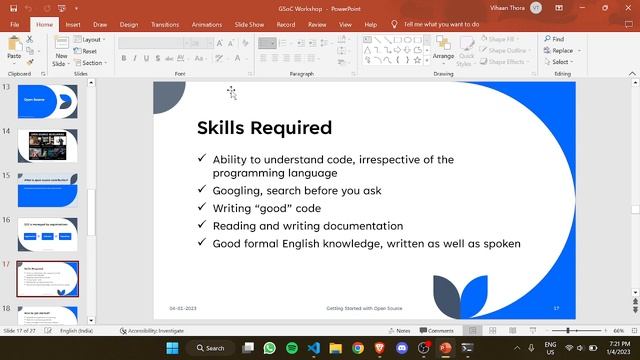
Task: Toggle text Shadow formatting
Action: tap(158, 58)
